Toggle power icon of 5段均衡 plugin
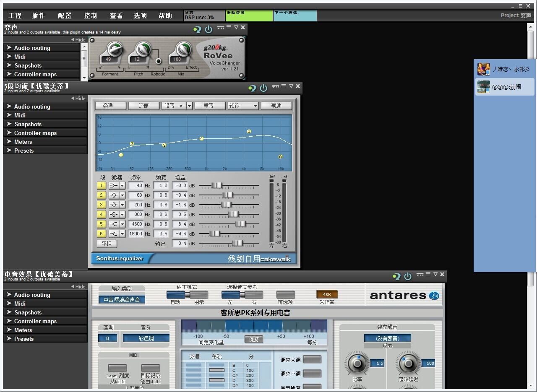 click(x=263, y=88)
